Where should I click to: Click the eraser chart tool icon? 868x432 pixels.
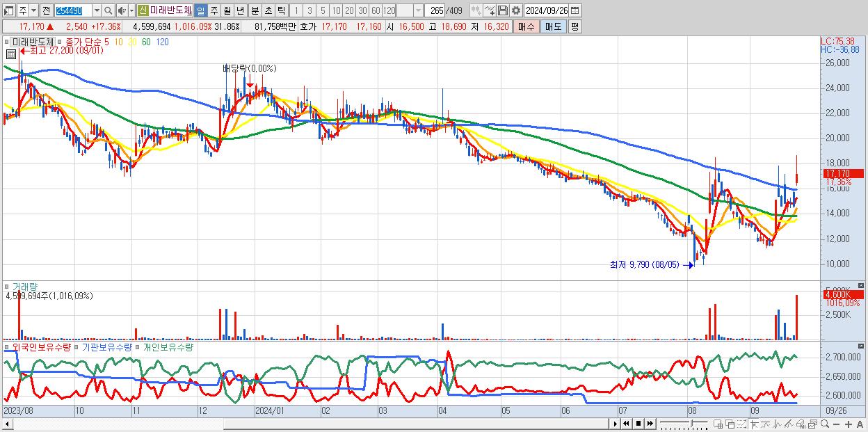801,424
